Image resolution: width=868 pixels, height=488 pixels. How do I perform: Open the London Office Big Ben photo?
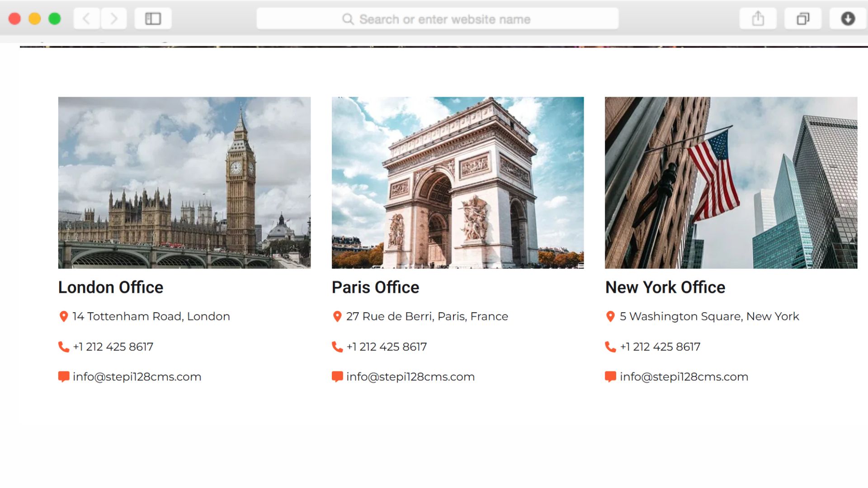pos(184,183)
